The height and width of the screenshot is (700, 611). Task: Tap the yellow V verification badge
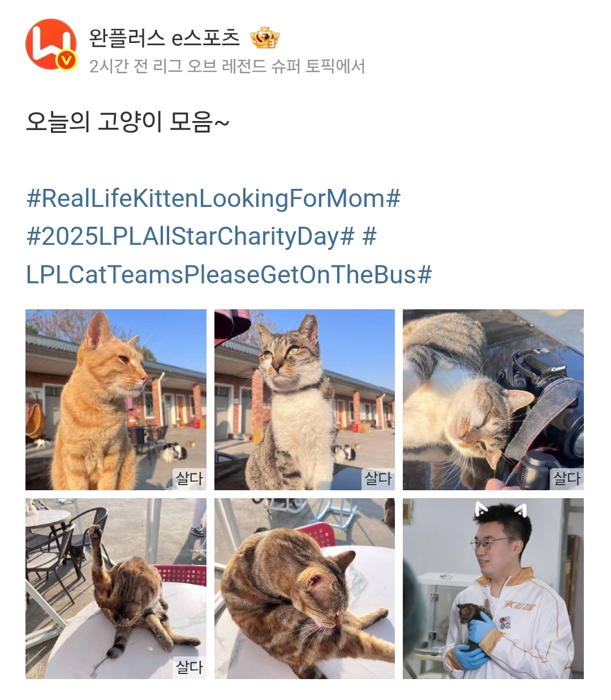tap(67, 60)
